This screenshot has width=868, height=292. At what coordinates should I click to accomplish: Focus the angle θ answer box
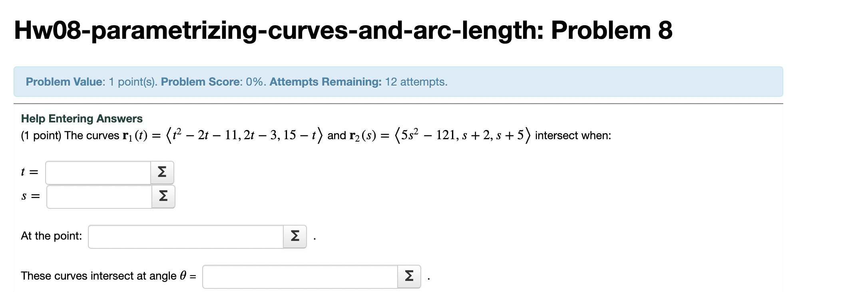click(300, 275)
